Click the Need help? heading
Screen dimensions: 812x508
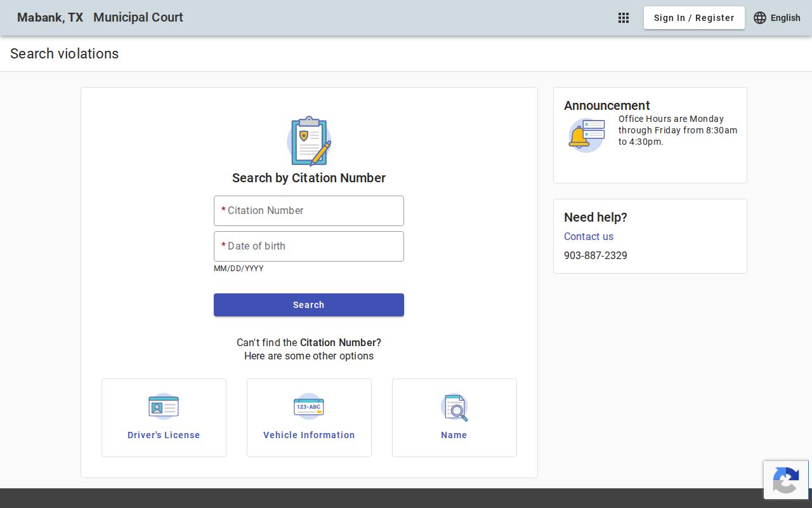(x=596, y=217)
